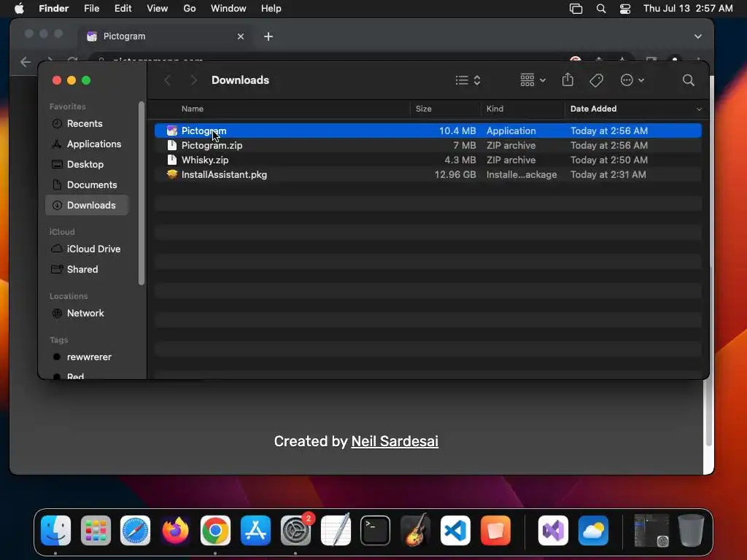Image resolution: width=747 pixels, height=560 pixels.
Task: Open the orange app icon in Dock
Action: coord(495,530)
